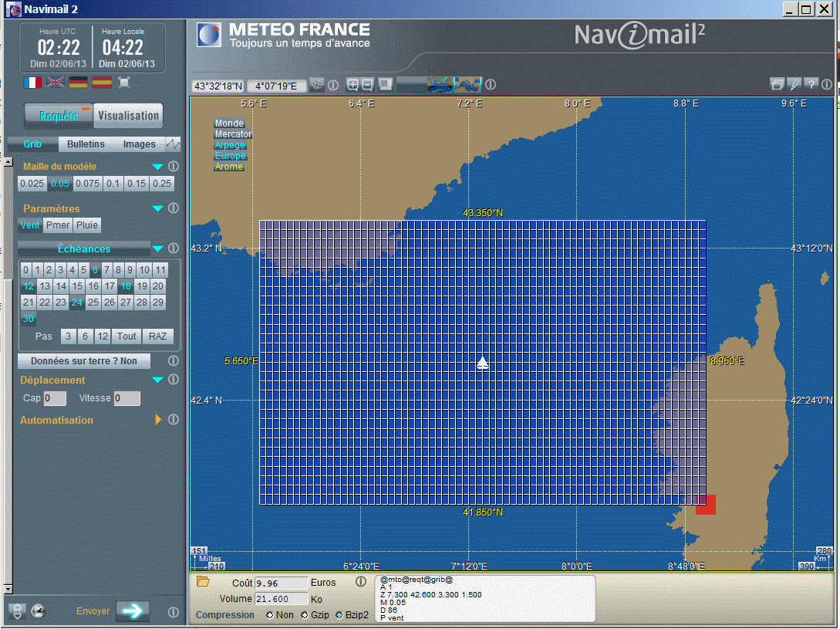Open the Grib tab
840x629 pixels.
pos(32,144)
